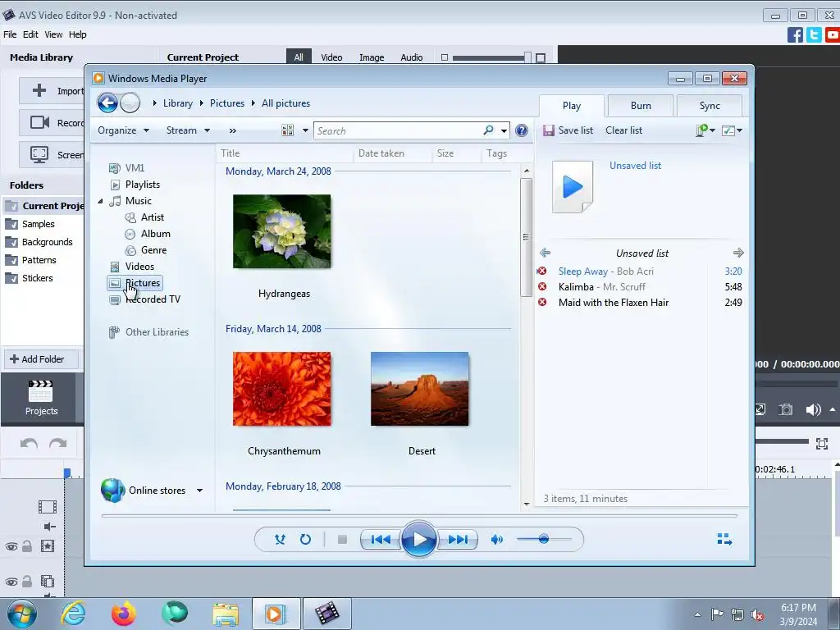Select Playlists in navigation pane

click(143, 185)
